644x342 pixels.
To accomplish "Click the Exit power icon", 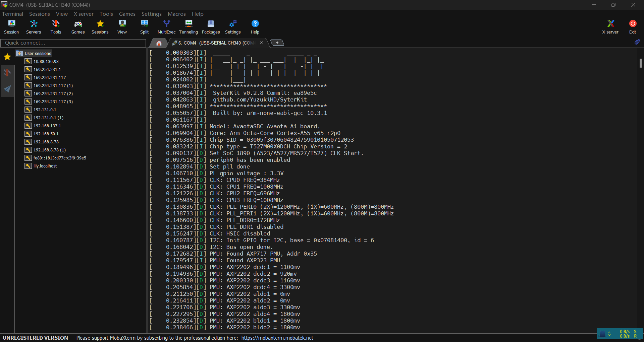I will click(x=633, y=27).
